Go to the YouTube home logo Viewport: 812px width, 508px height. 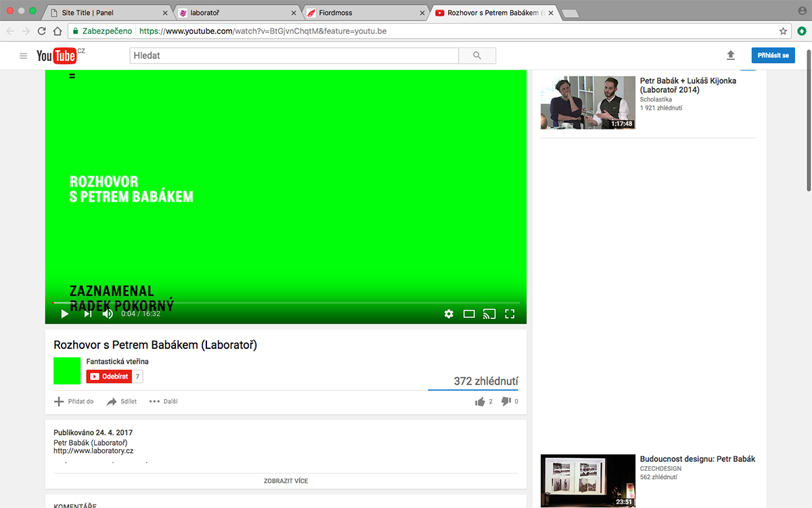point(57,56)
